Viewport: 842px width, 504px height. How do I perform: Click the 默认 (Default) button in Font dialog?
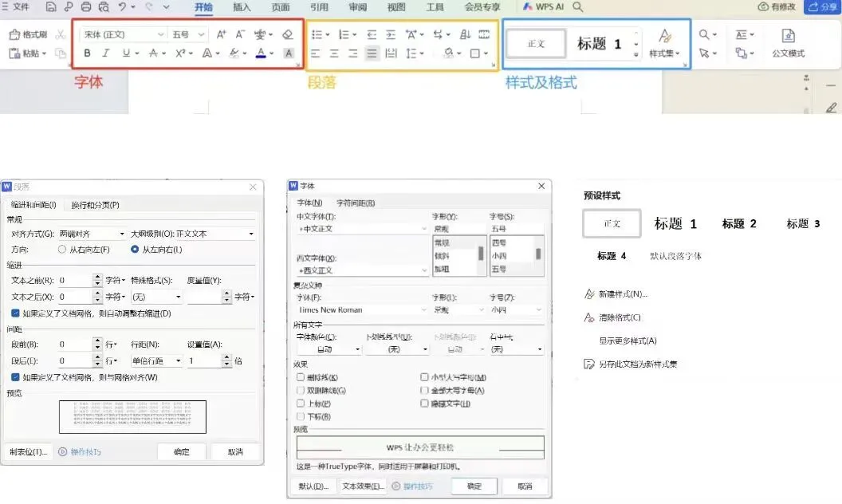click(x=313, y=486)
